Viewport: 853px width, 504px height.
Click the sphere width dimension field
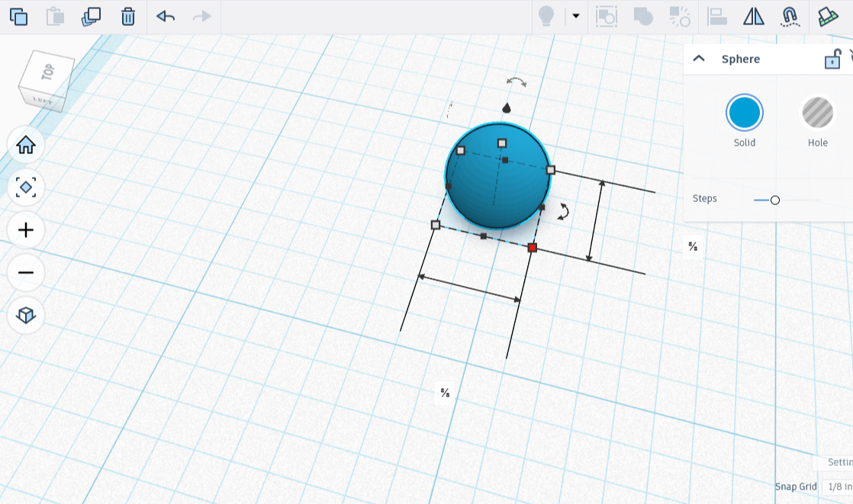(x=446, y=394)
